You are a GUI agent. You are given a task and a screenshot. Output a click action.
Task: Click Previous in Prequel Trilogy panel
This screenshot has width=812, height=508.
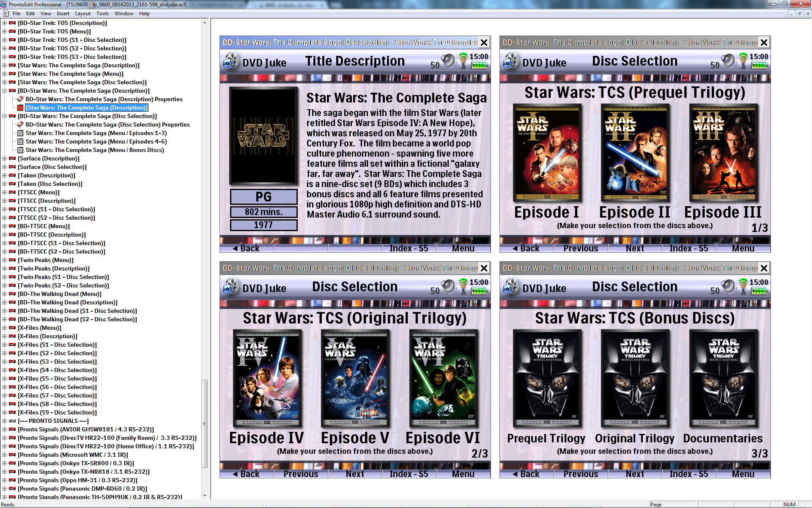click(581, 248)
